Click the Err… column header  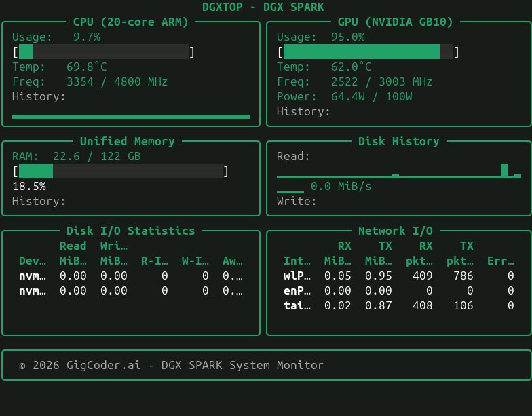(x=501, y=261)
